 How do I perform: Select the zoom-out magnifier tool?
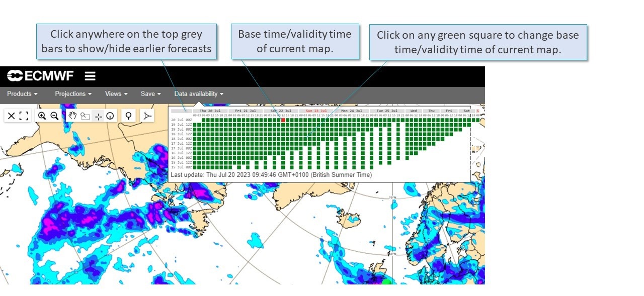point(54,116)
